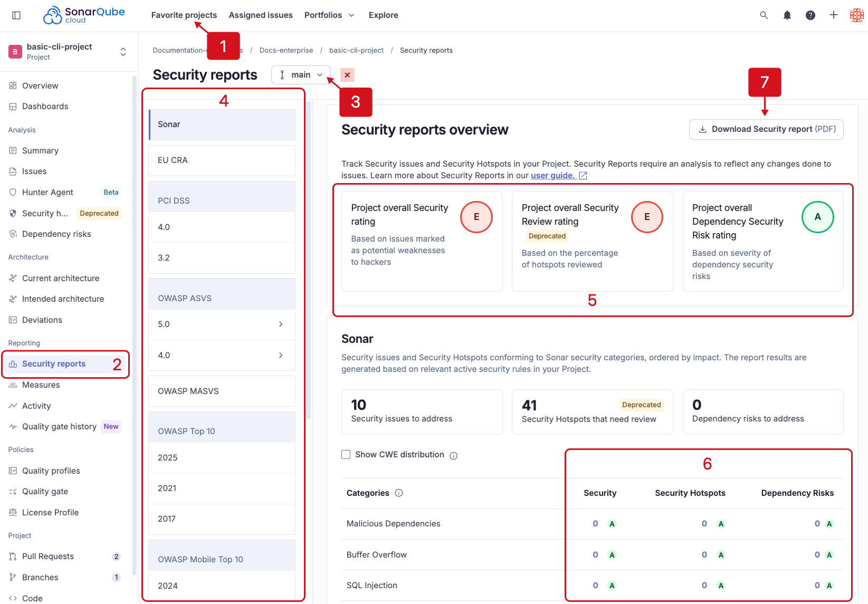The image size is (868, 604).
Task: Open the user guide link
Action: point(559,176)
